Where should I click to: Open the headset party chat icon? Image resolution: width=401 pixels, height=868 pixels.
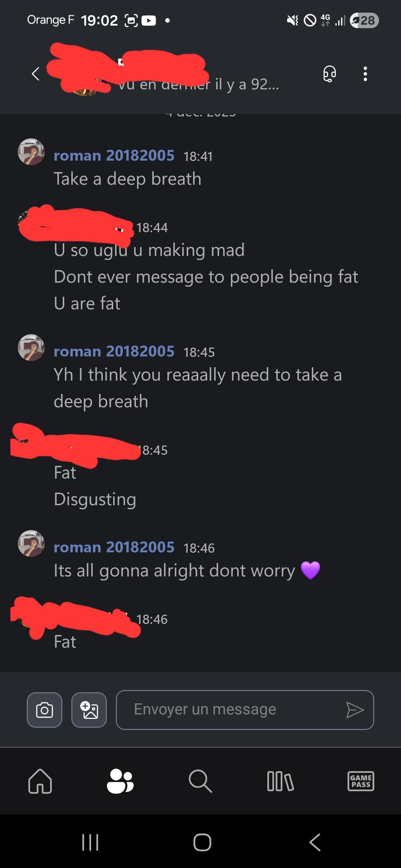coord(329,74)
